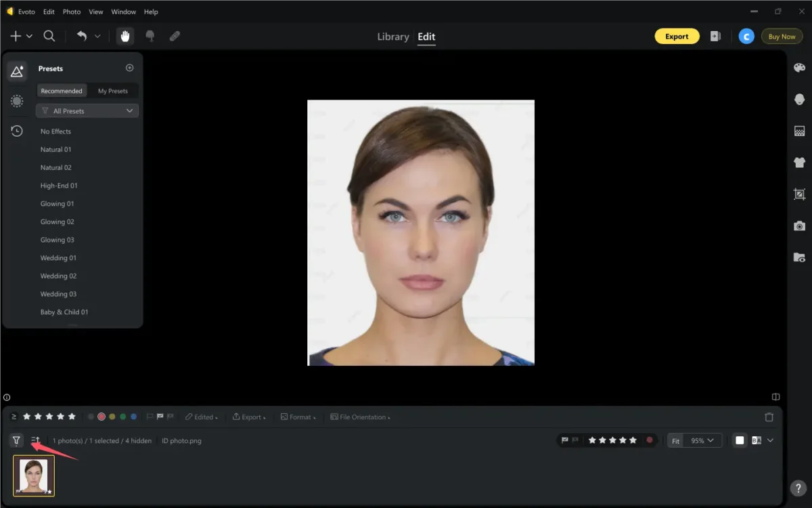Select the No Effects preset
This screenshot has height=508, width=812.
pos(55,131)
